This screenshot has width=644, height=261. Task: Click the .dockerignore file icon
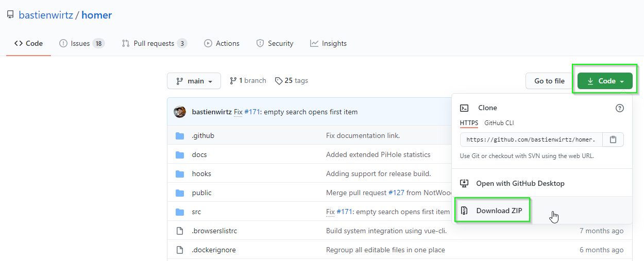[x=180, y=250]
